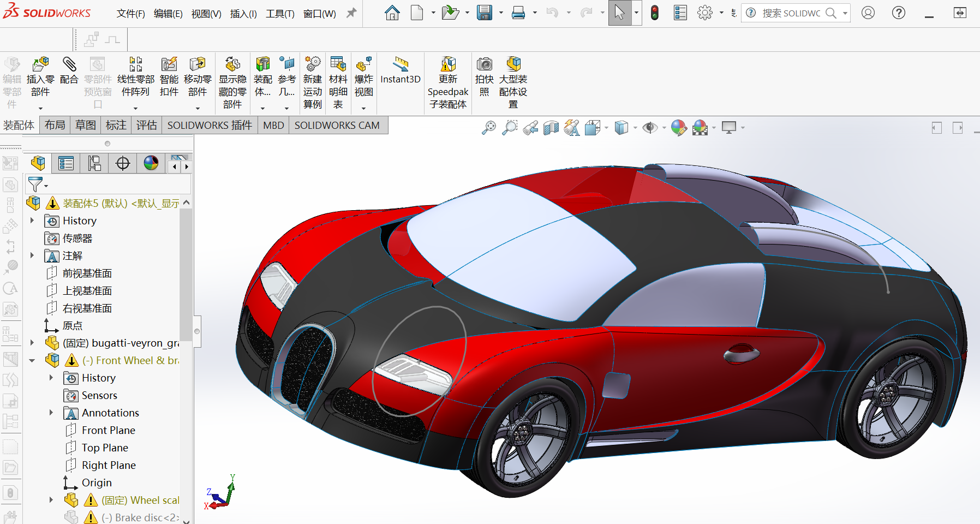Select the Right Plane tree item

pyautogui.click(x=109, y=465)
